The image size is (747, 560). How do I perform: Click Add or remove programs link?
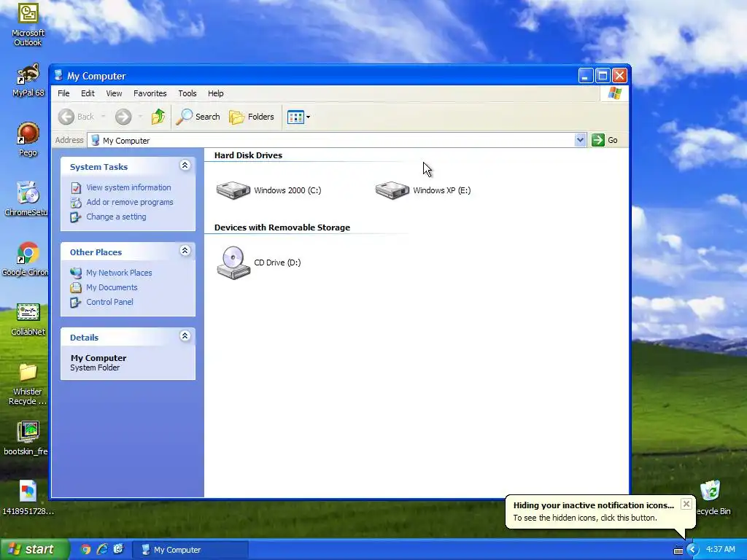[130, 202]
